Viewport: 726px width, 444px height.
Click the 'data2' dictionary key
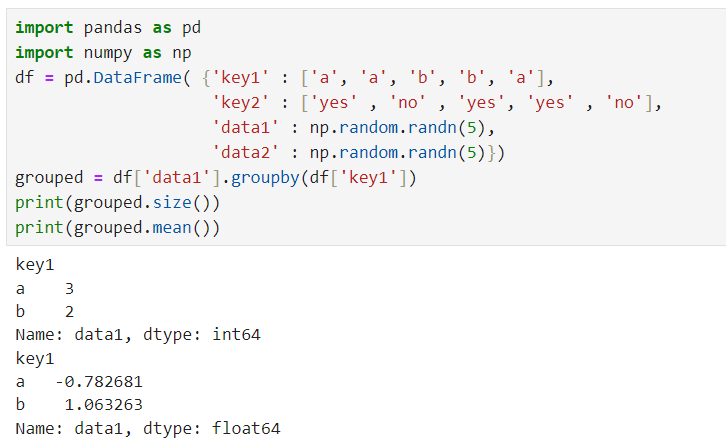click(x=245, y=152)
